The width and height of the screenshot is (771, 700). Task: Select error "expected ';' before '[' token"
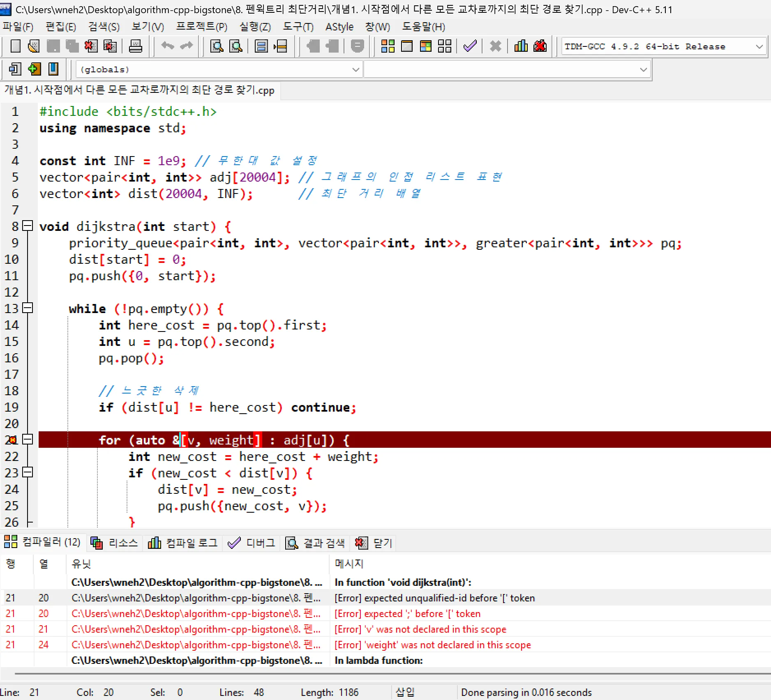[x=385, y=613]
